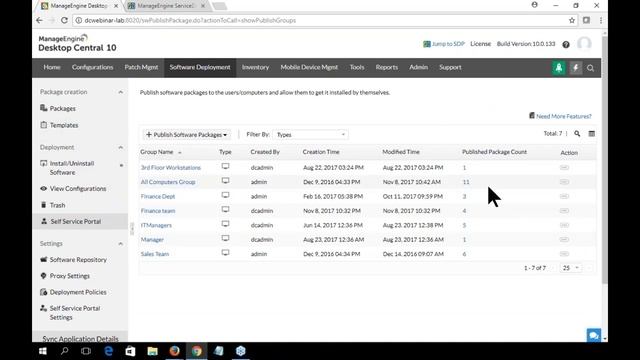Viewport: 640px width, 360px height.
Task: Open Proxy Settings in the sidebar
Action: [x=69, y=276]
